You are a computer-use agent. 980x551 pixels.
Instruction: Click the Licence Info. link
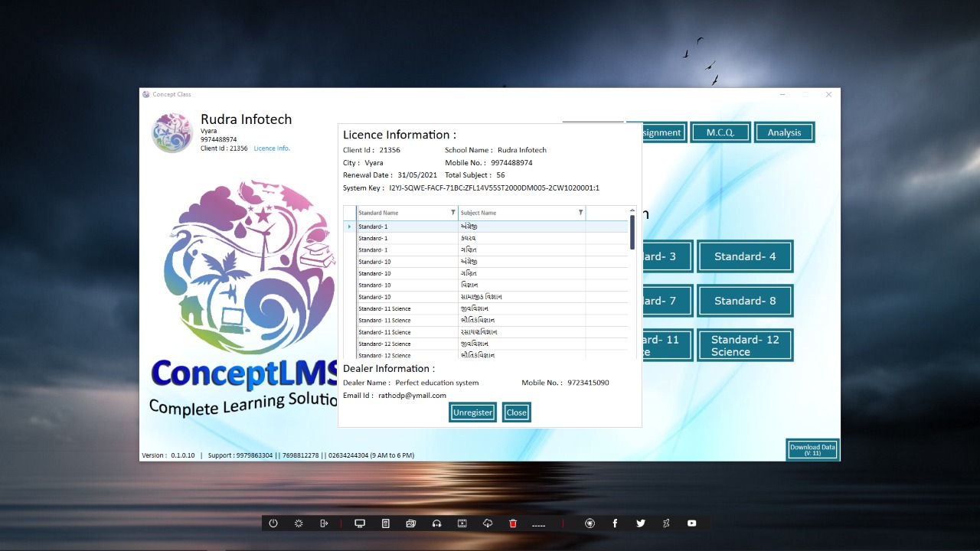272,148
